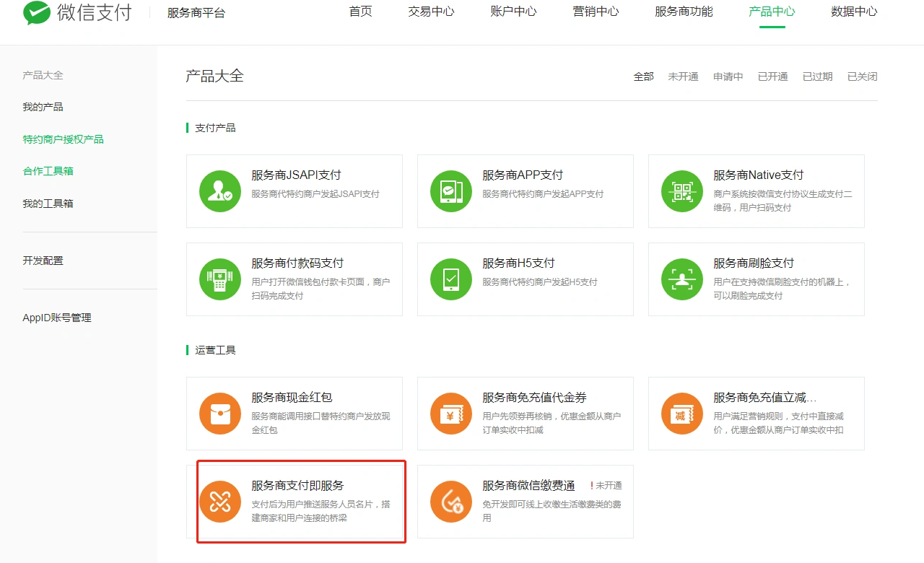The image size is (924, 563).
Task: Click the 服务商付款码支付 green icon
Action: 220,279
